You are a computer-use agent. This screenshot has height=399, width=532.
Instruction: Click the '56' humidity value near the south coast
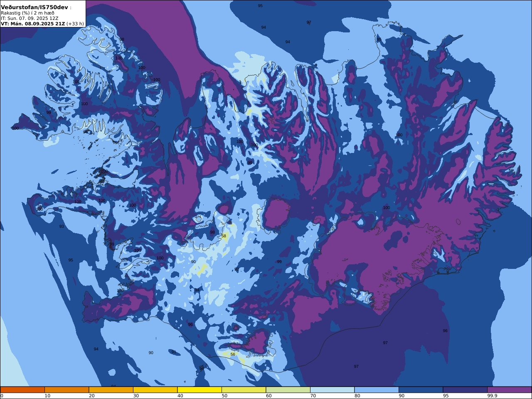(x=233, y=355)
